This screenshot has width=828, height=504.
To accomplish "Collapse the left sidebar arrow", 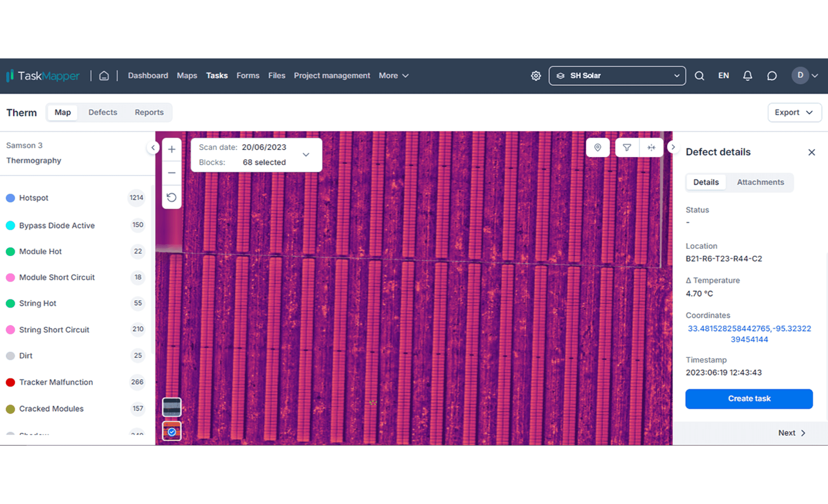I will point(153,147).
